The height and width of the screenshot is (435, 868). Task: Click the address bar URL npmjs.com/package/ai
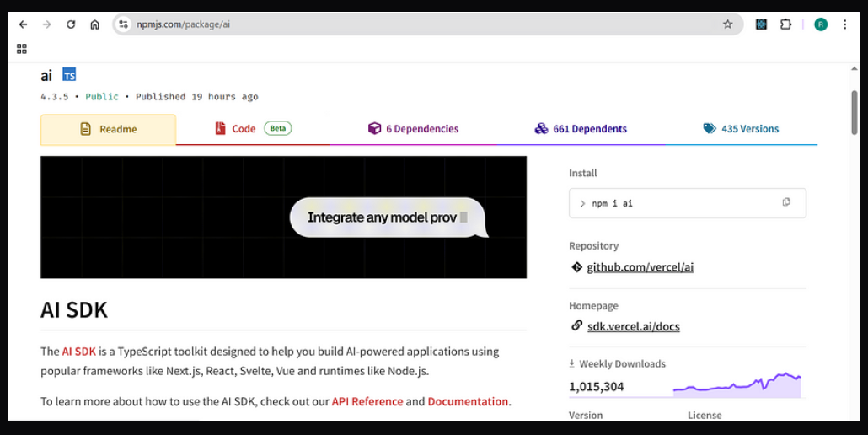183,24
